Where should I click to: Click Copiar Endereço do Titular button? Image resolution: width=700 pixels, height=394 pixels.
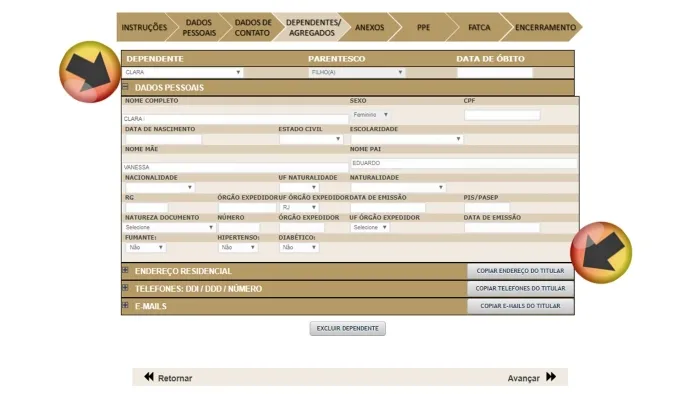click(521, 271)
